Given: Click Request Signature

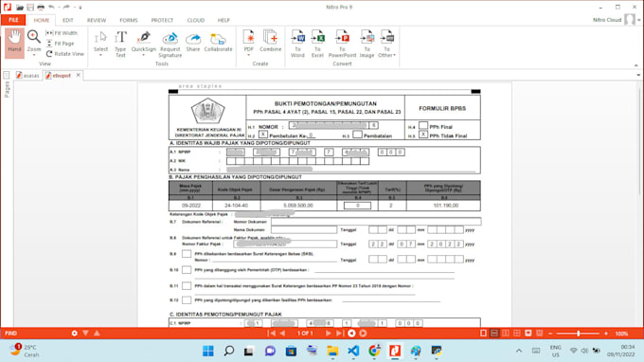Looking at the screenshot, I should click(x=170, y=44).
